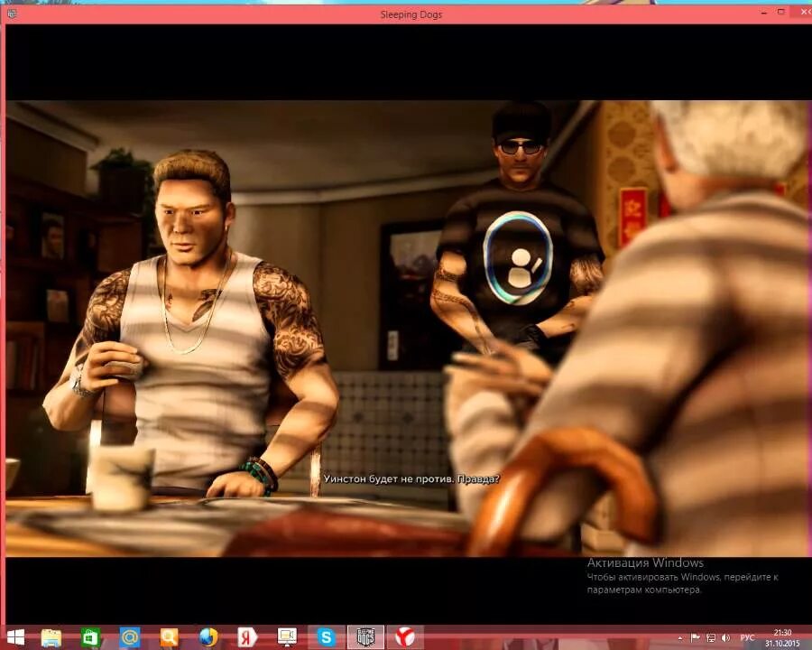The height and width of the screenshot is (650, 812).
Task: Open the orange search magnifier app
Action: pos(170,637)
